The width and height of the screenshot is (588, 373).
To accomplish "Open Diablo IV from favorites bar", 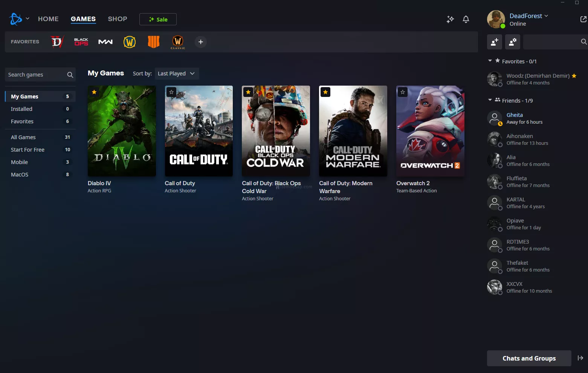I will 57,42.
